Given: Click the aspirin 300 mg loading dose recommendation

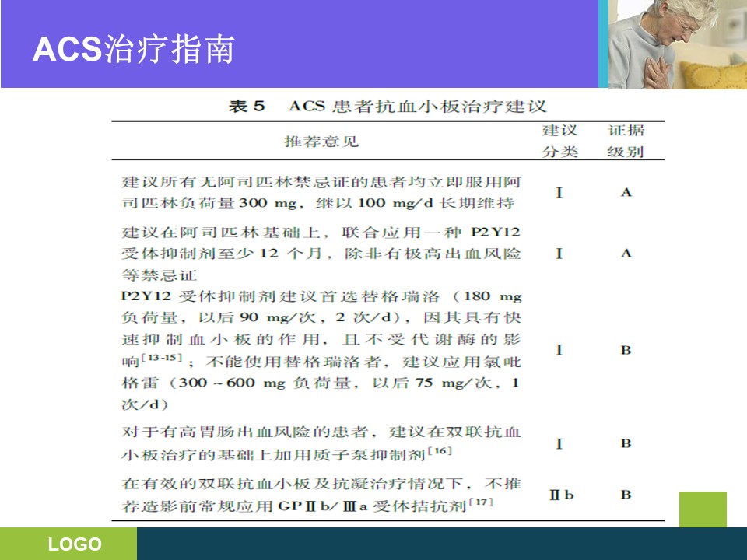Looking at the screenshot, I should click(321, 192).
